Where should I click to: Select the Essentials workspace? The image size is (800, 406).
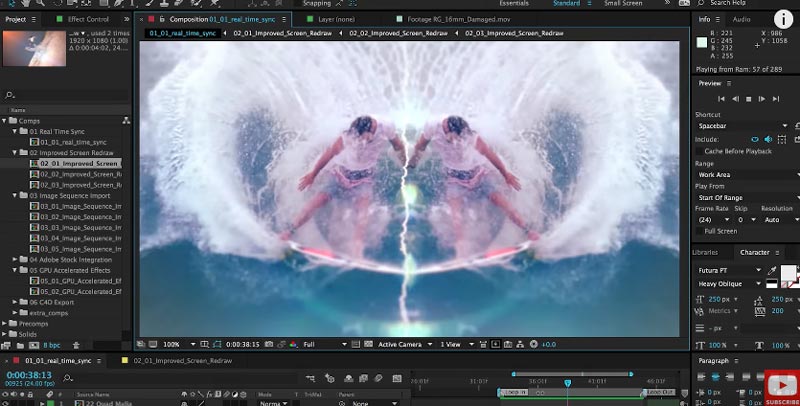pos(514,3)
